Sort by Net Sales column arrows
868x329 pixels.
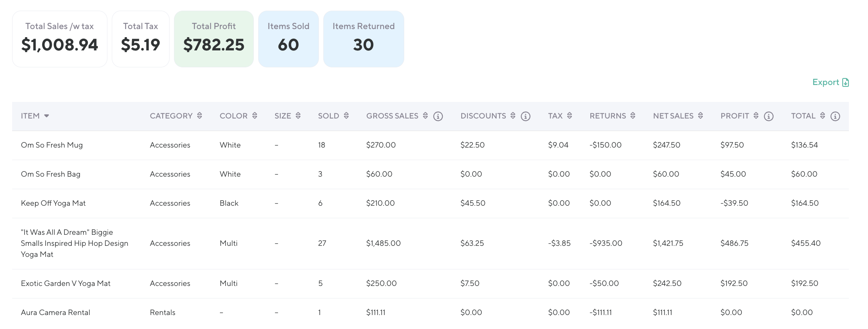click(700, 116)
